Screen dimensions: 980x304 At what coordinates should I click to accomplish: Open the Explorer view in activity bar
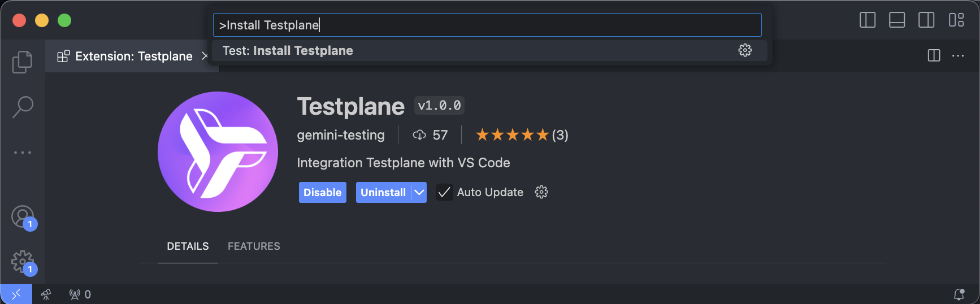pyautogui.click(x=22, y=62)
